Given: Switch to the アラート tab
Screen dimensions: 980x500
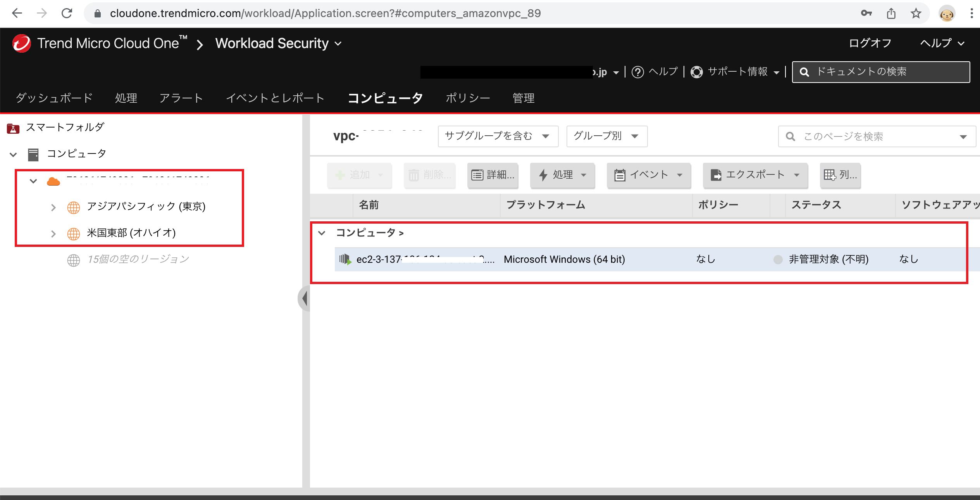Looking at the screenshot, I should click(181, 98).
